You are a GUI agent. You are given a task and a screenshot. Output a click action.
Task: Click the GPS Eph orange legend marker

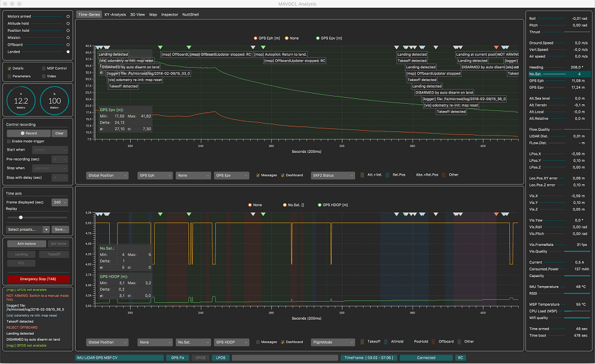tap(256, 38)
